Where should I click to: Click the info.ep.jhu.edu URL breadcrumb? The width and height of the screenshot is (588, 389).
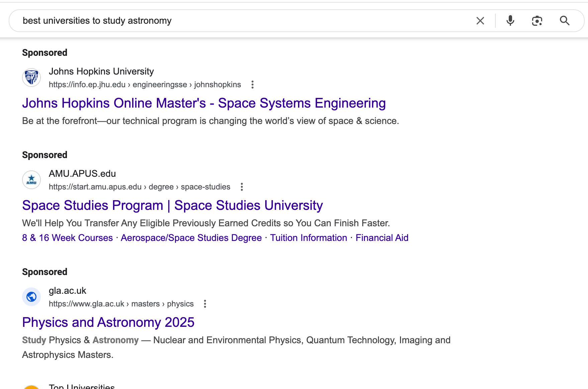[145, 85]
